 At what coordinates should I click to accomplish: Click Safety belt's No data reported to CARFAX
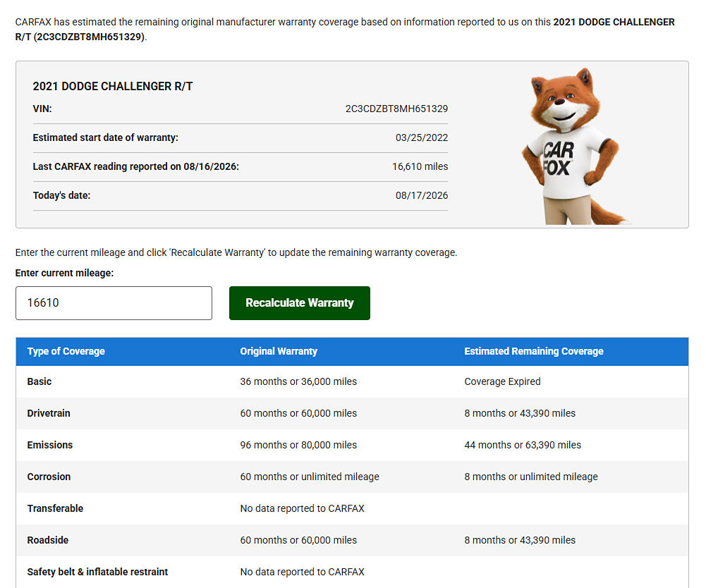[302, 572]
